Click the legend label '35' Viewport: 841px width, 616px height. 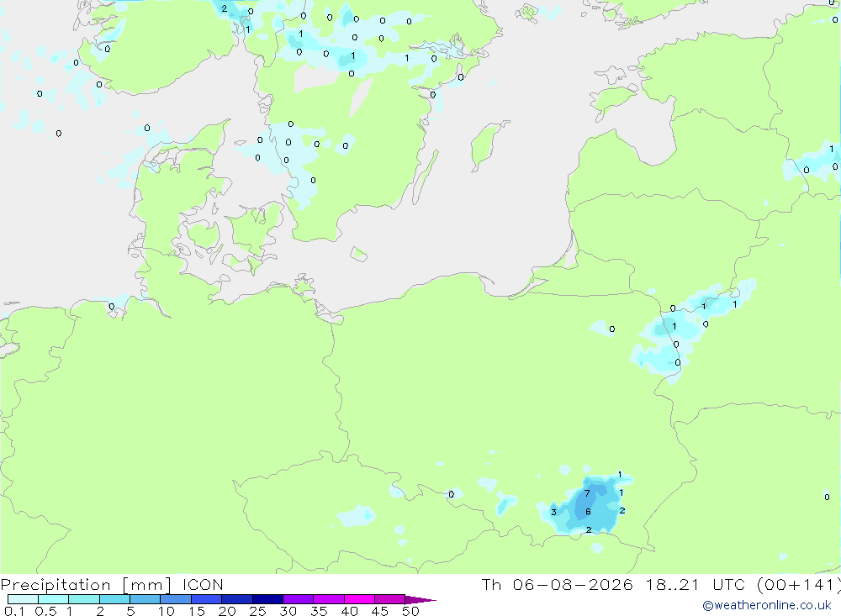click(319, 611)
